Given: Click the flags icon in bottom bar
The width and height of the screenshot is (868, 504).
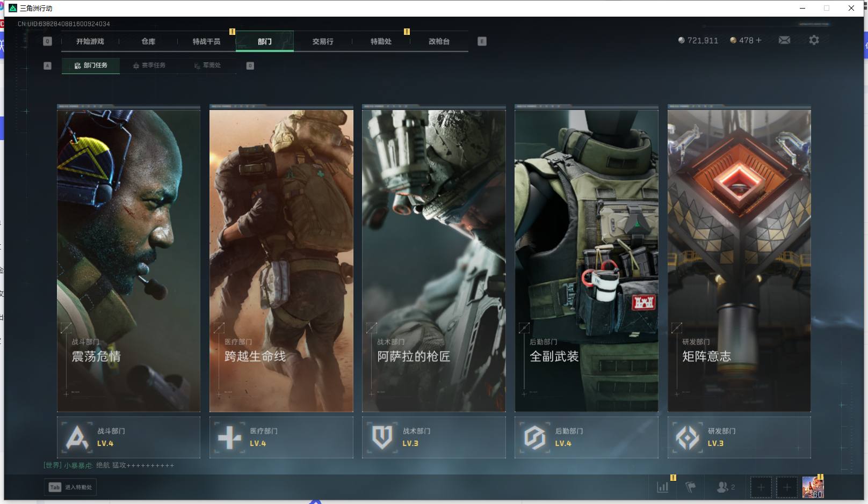Looking at the screenshot, I should pos(691,487).
